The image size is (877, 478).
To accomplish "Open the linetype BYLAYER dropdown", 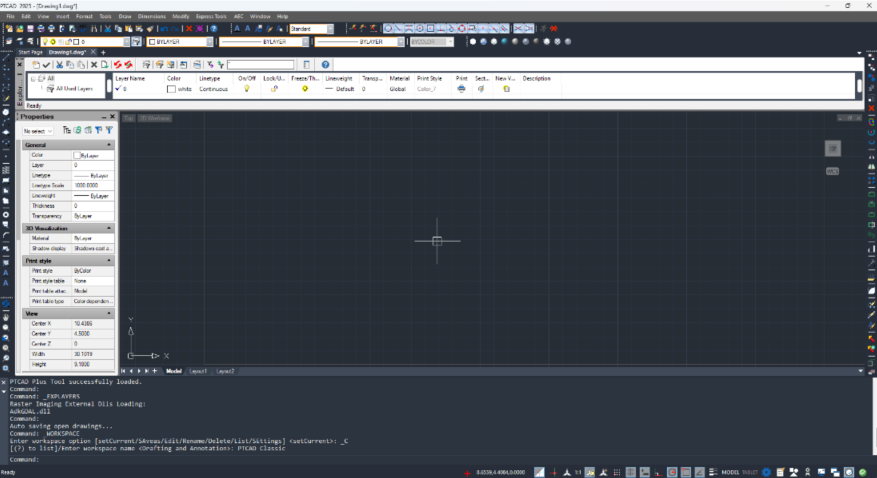I will pos(305,41).
